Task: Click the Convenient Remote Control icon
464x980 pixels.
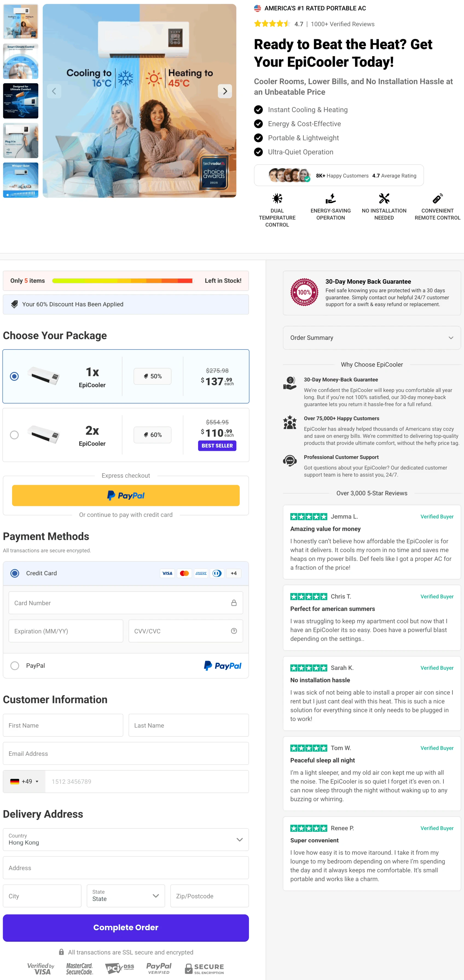Action: pyautogui.click(x=437, y=198)
